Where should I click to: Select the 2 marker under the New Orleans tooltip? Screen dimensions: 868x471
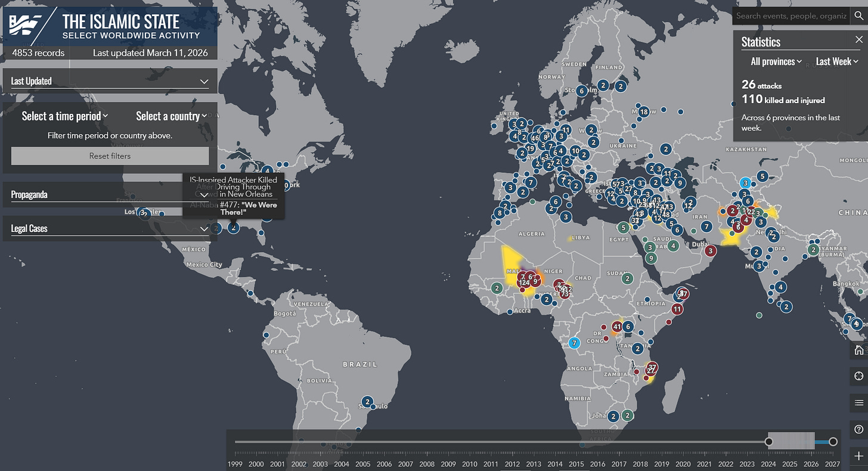[234, 228]
